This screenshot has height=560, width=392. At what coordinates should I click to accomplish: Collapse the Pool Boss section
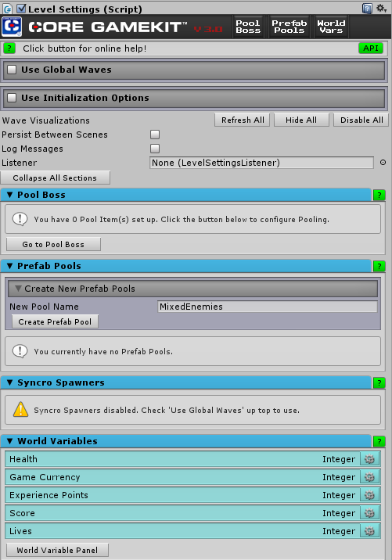coord(10,195)
